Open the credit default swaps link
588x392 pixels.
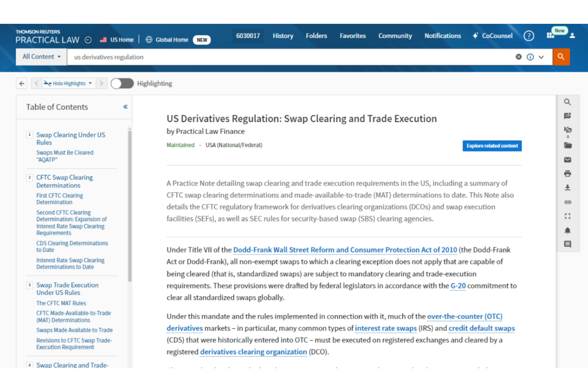[x=482, y=328]
